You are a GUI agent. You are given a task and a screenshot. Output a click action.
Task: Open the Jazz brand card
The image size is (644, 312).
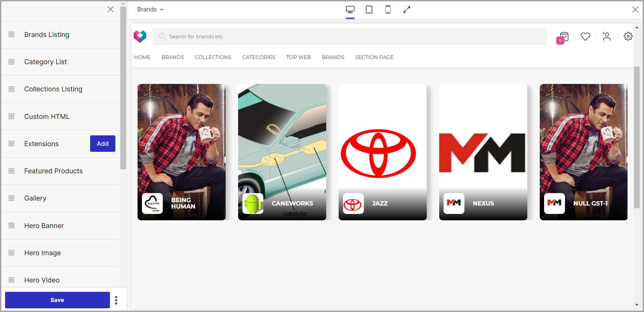point(383,152)
